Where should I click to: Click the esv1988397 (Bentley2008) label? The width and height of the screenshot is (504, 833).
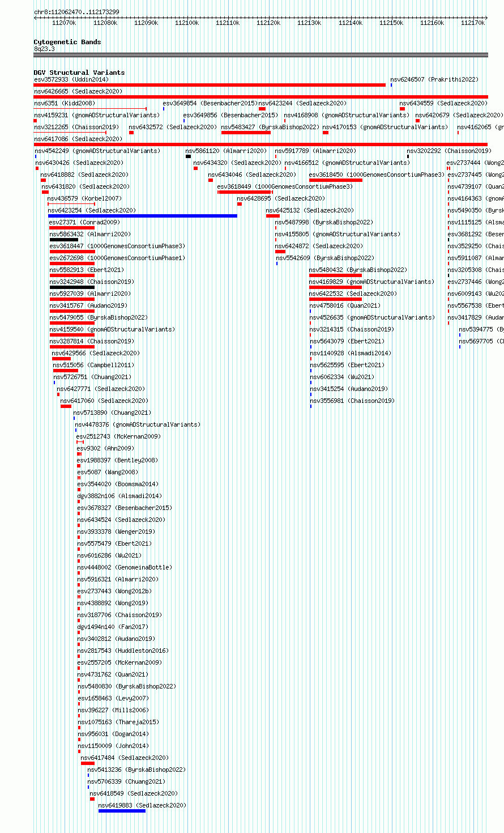click(x=118, y=460)
